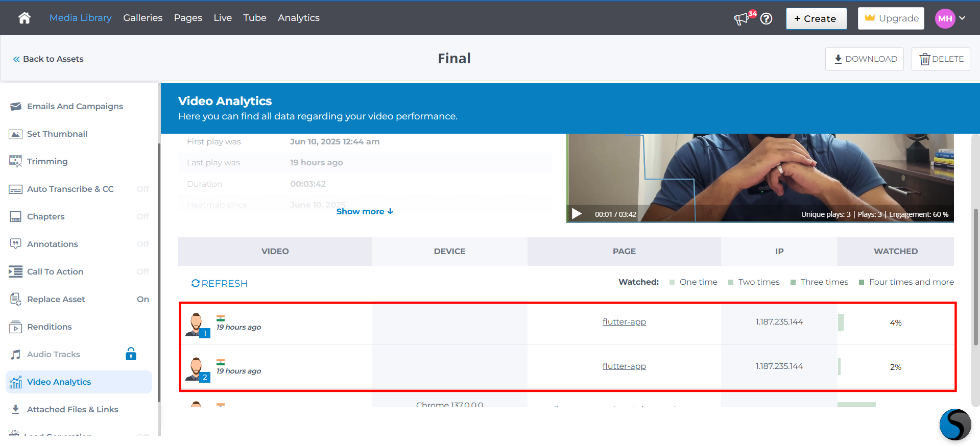Viewport: 980px width, 447px height.
Task: Sort by the VIDEO column header
Action: tap(275, 252)
